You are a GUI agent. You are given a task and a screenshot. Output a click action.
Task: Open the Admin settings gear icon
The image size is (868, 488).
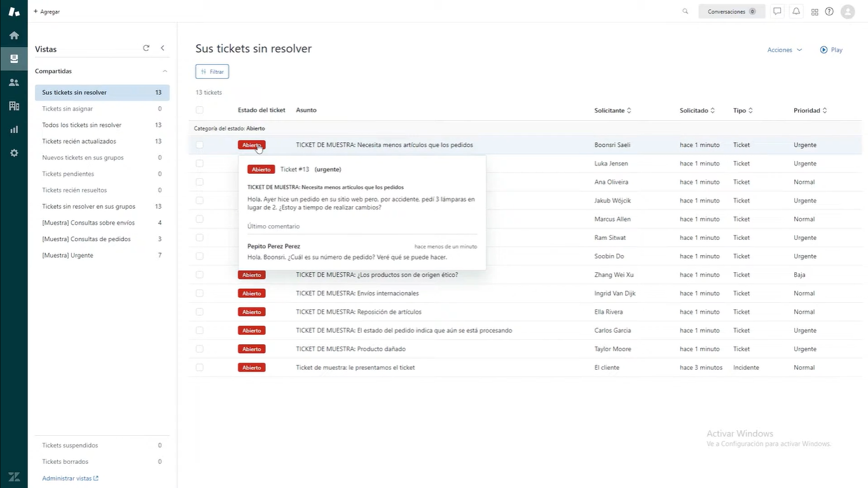[13, 153]
